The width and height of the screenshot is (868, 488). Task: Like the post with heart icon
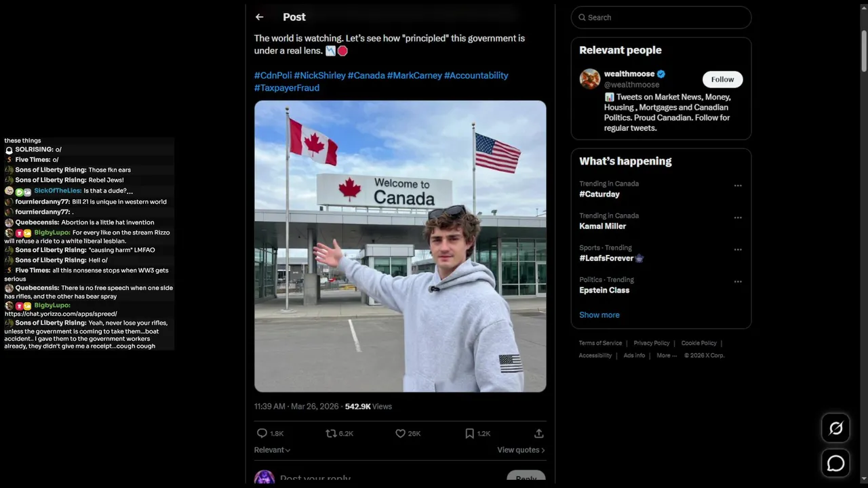click(400, 433)
